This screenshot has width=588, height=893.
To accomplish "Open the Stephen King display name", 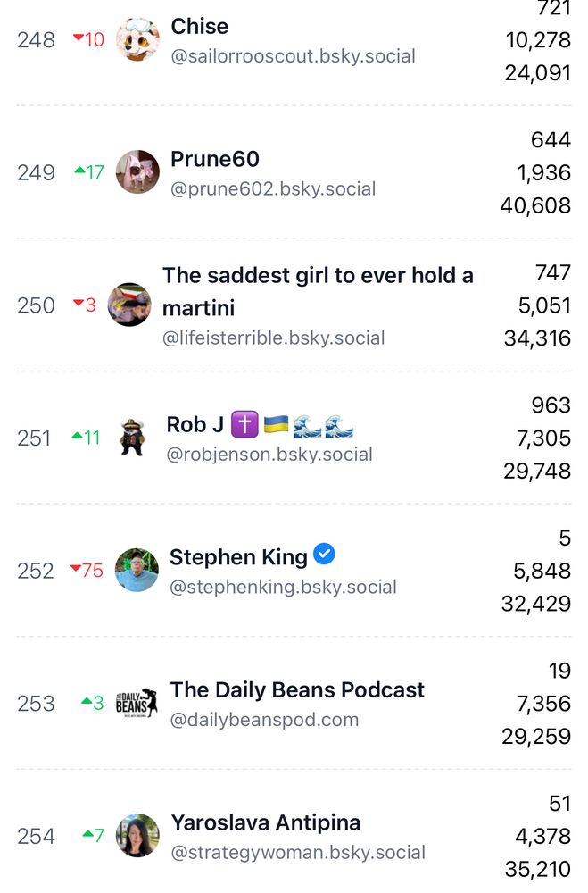I will tap(238, 557).
